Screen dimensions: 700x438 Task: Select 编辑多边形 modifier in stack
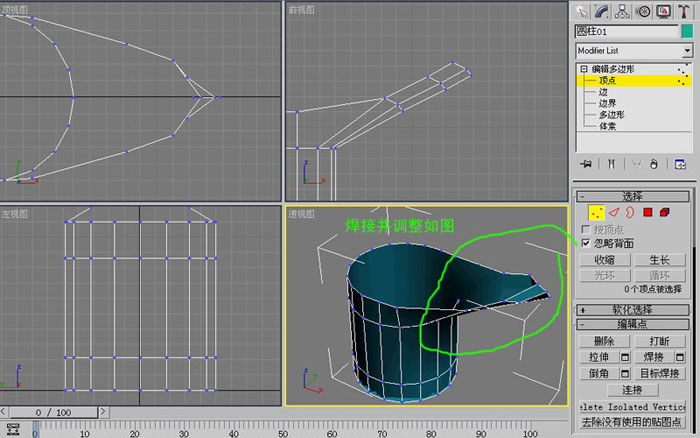tap(613, 69)
